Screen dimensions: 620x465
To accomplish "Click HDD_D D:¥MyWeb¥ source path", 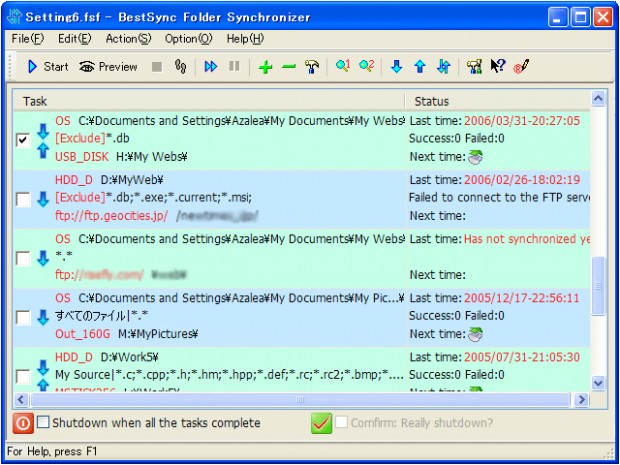I will click(109, 180).
